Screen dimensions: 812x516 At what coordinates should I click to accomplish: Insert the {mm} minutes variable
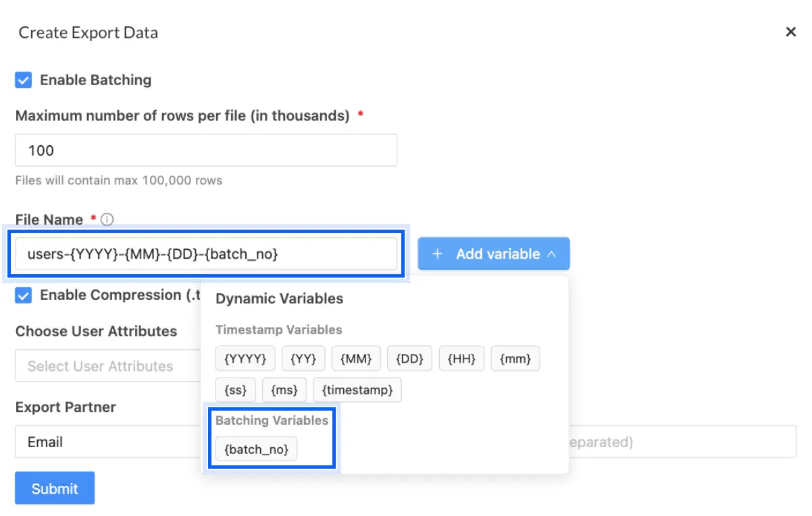[515, 359]
